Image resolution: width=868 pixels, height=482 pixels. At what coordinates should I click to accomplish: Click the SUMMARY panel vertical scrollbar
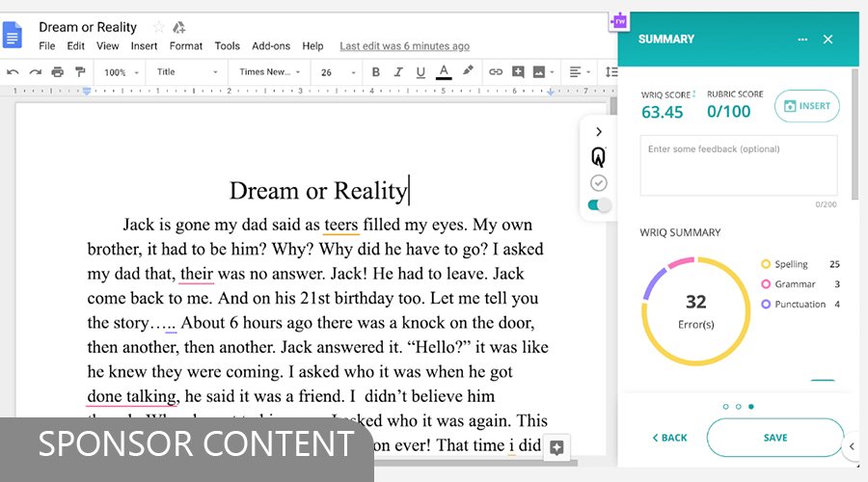point(855,133)
